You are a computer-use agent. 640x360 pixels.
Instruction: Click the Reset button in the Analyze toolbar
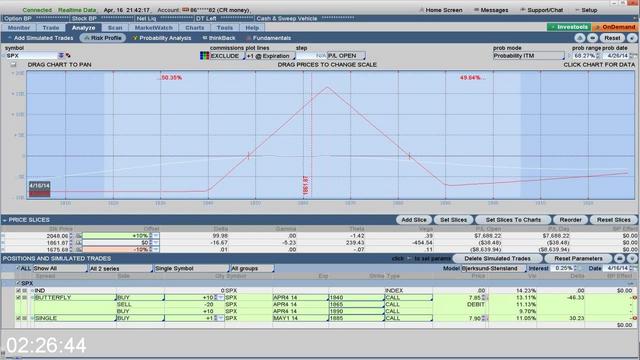[x=612, y=38]
